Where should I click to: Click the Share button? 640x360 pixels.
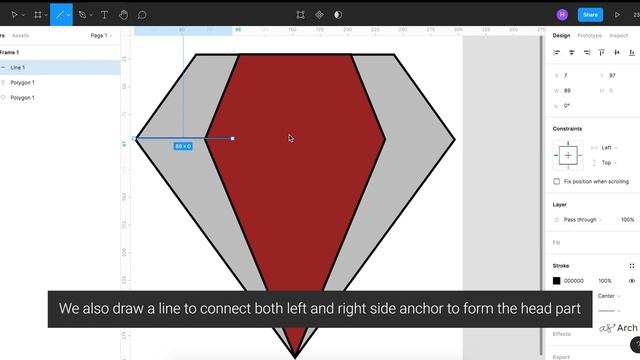point(590,15)
